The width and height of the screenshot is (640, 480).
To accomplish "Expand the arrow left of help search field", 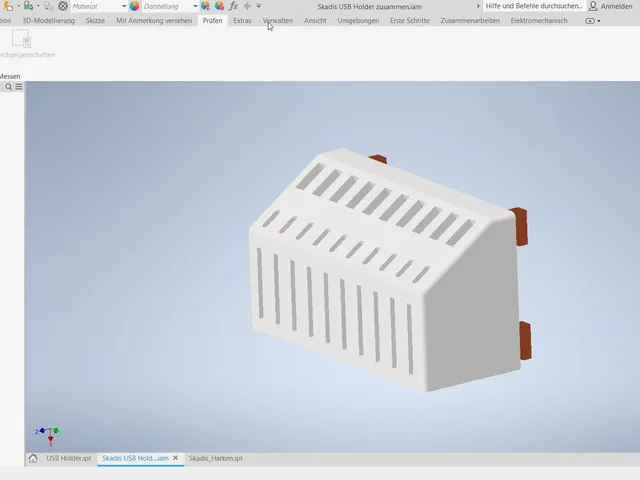I will pos(478,6).
